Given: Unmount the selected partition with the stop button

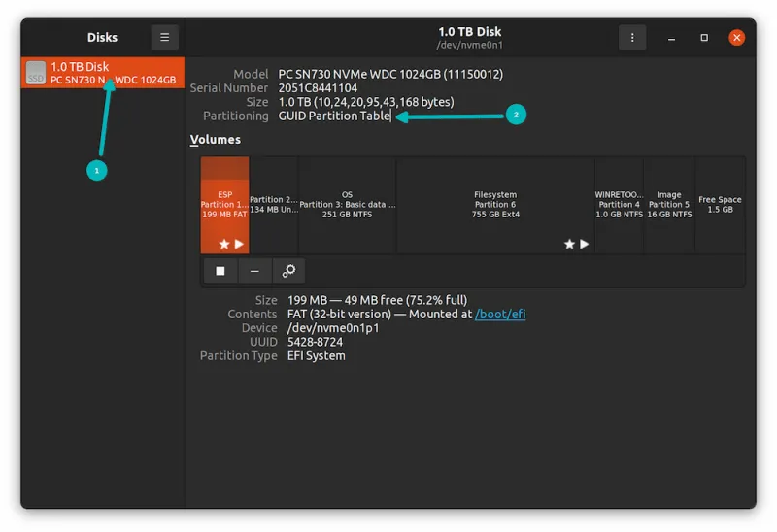Looking at the screenshot, I should (x=220, y=271).
